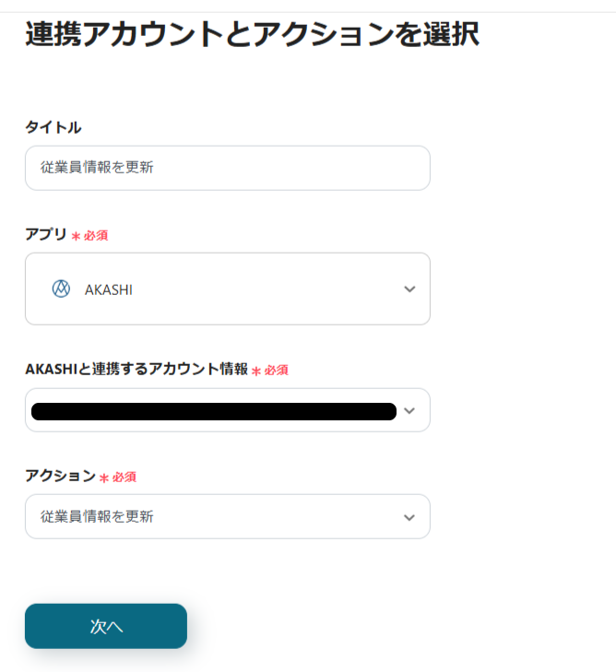Click the タイトル field label

tap(53, 127)
